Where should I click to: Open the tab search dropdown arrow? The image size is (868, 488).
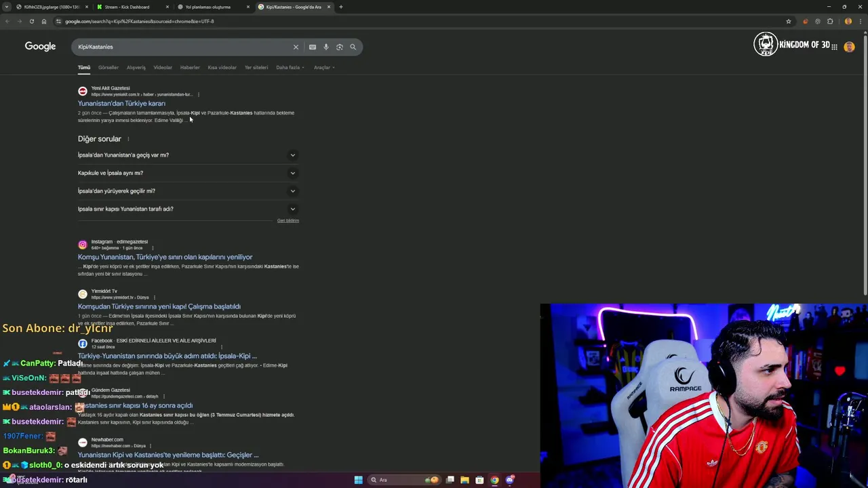tap(7, 7)
